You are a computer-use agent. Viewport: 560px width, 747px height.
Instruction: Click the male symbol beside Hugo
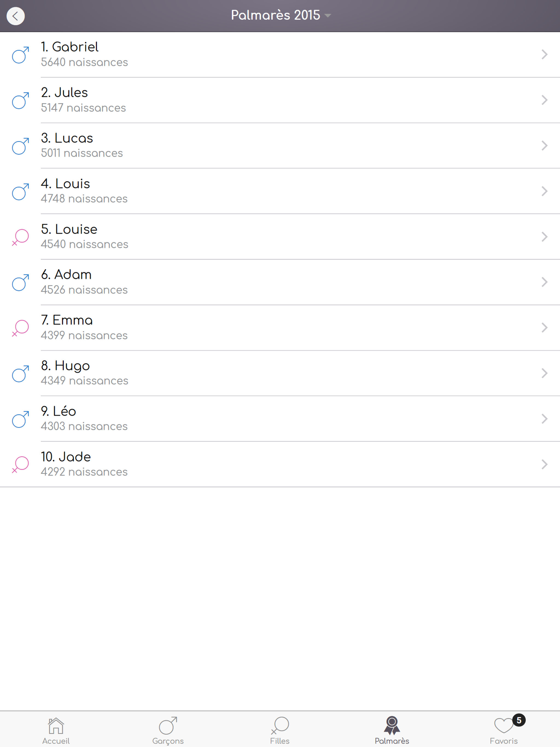coord(21,373)
